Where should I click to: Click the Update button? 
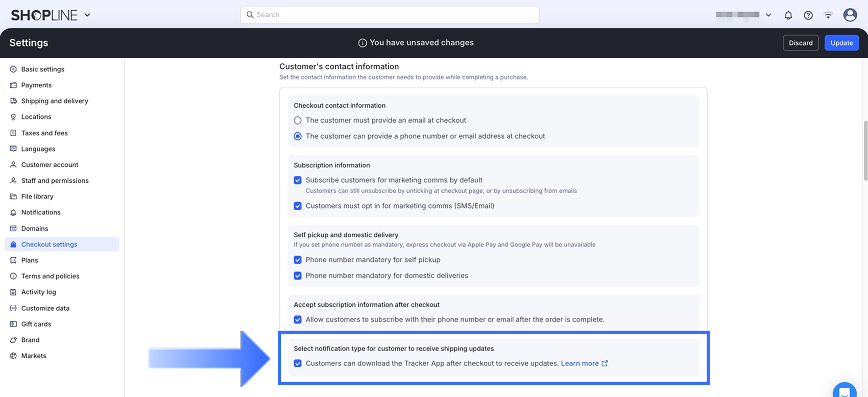(841, 43)
